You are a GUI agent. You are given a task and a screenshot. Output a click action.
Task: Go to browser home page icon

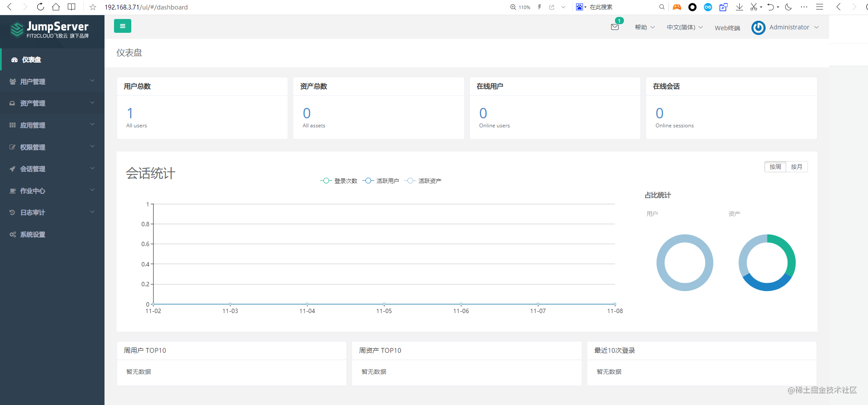56,7
